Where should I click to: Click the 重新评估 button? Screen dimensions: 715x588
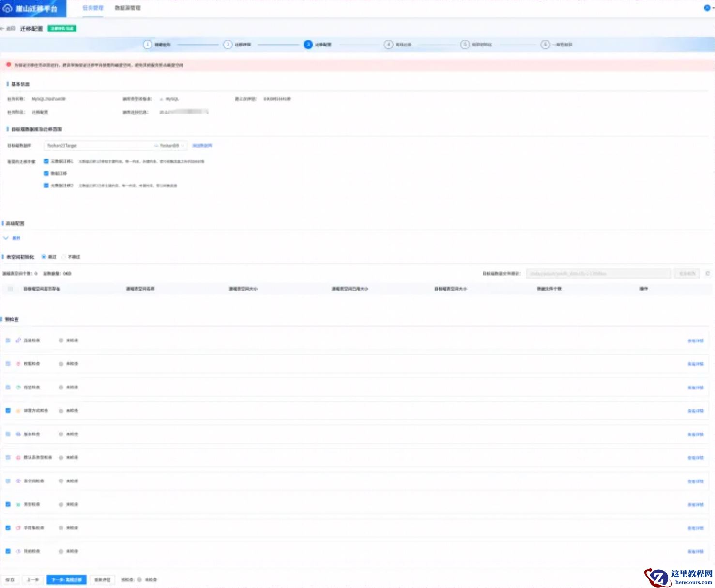click(102, 580)
